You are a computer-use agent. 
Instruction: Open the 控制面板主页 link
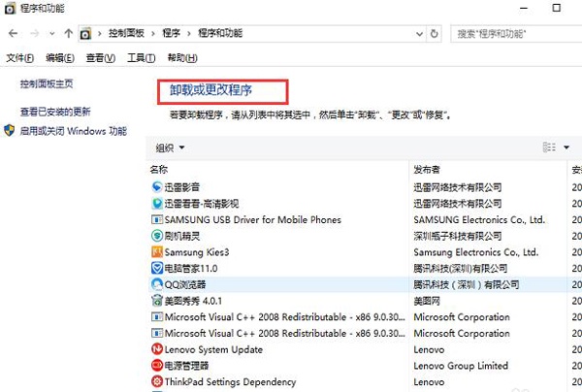point(47,84)
